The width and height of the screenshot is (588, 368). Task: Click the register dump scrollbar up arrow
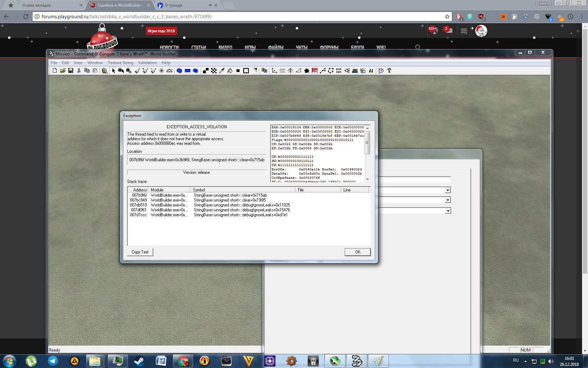(x=367, y=128)
